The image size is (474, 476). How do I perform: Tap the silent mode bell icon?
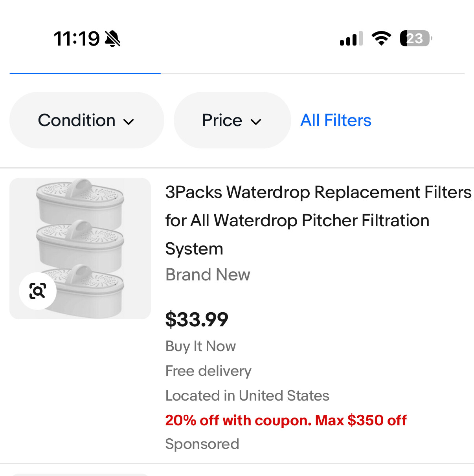click(113, 39)
